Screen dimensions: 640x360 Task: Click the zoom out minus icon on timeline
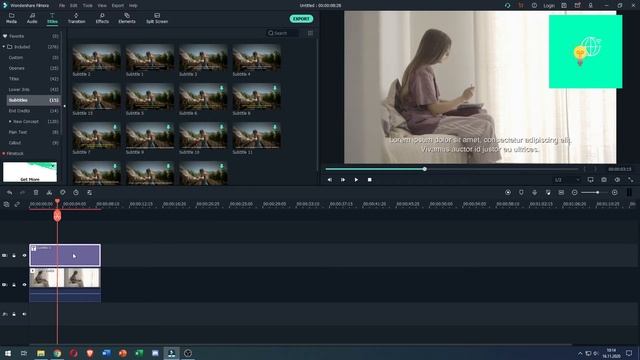[x=574, y=193]
